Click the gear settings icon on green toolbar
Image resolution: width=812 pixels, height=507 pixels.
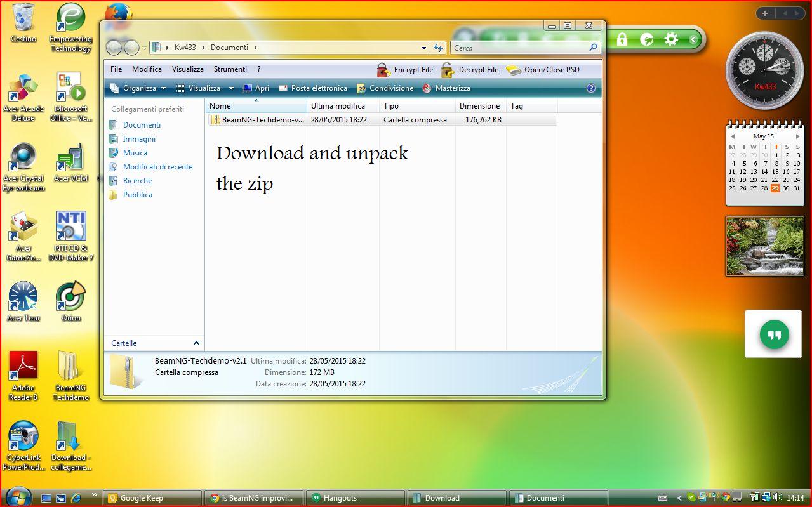point(671,39)
